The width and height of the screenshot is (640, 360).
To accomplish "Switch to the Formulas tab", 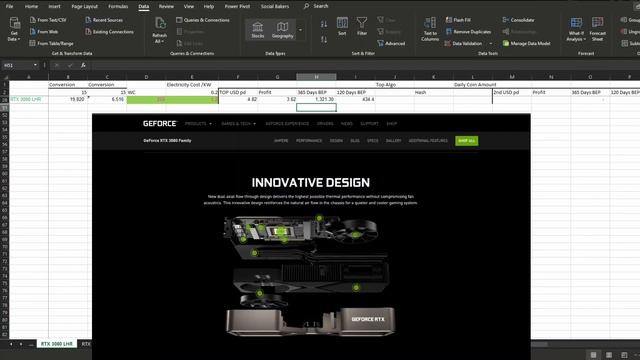I will 118,7.
